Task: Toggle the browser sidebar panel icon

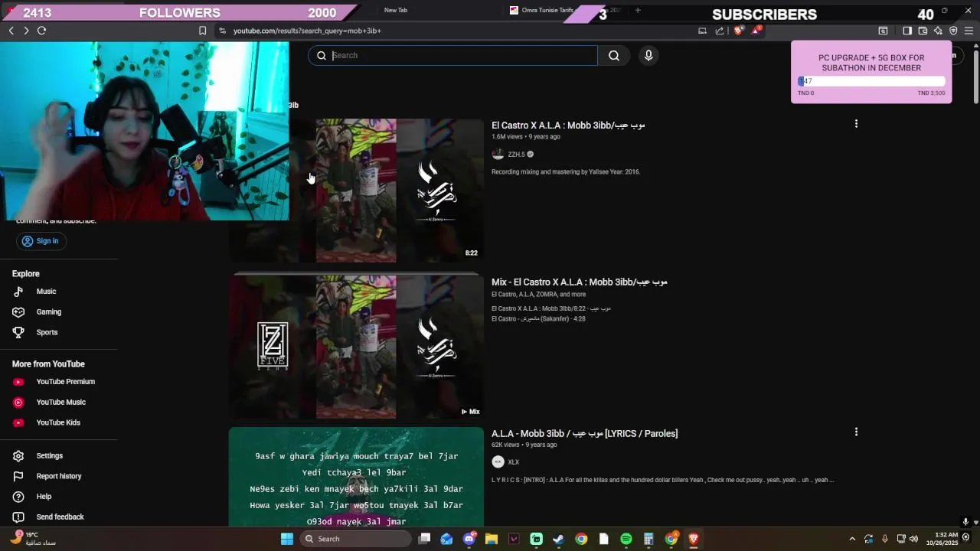Action: click(x=907, y=31)
